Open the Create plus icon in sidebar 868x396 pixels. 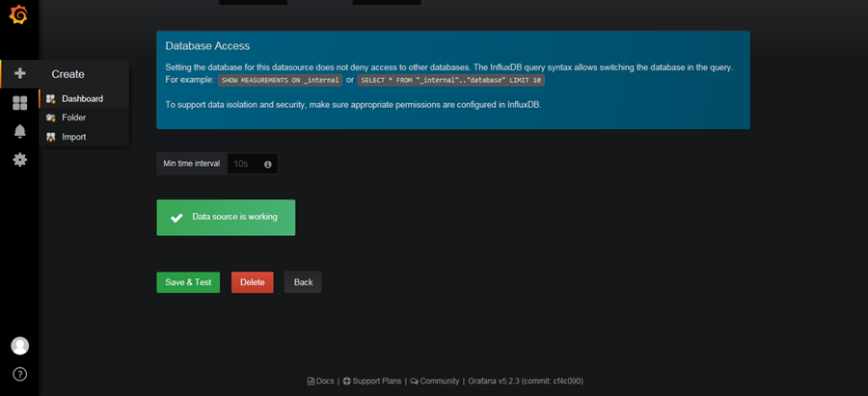[20, 73]
